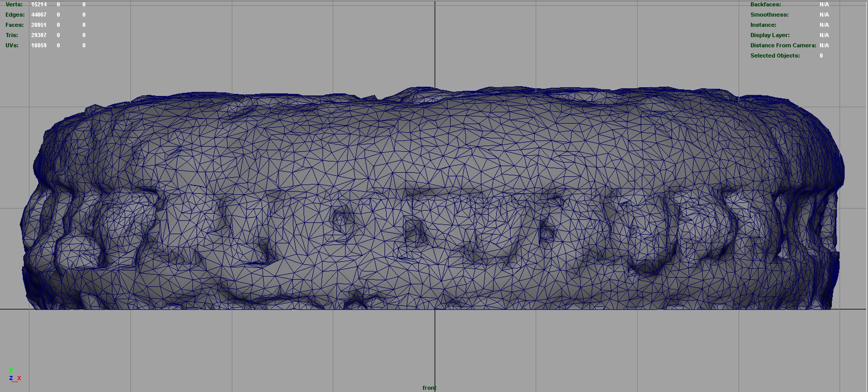The height and width of the screenshot is (392, 868).
Task: Click the edge count value 44067
Action: pyautogui.click(x=39, y=14)
